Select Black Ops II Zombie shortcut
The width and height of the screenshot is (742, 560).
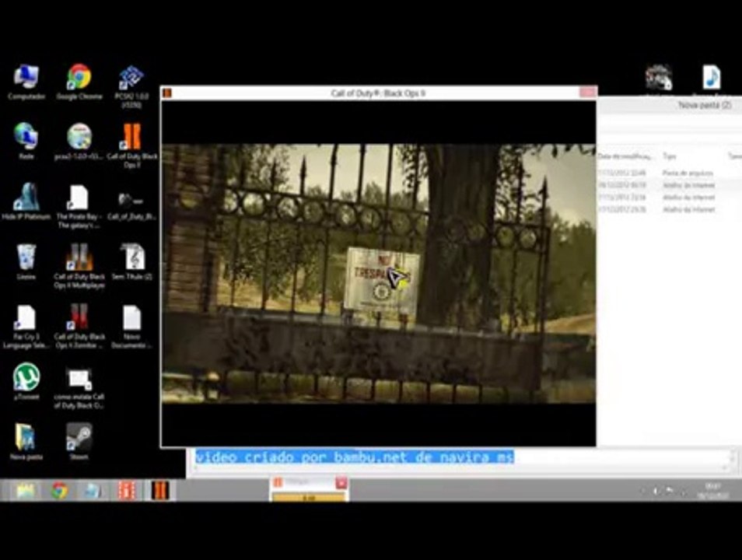click(x=79, y=327)
